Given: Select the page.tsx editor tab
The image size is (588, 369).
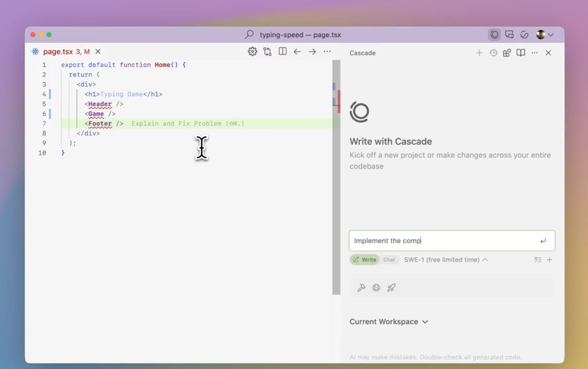Looking at the screenshot, I should click(x=66, y=52).
